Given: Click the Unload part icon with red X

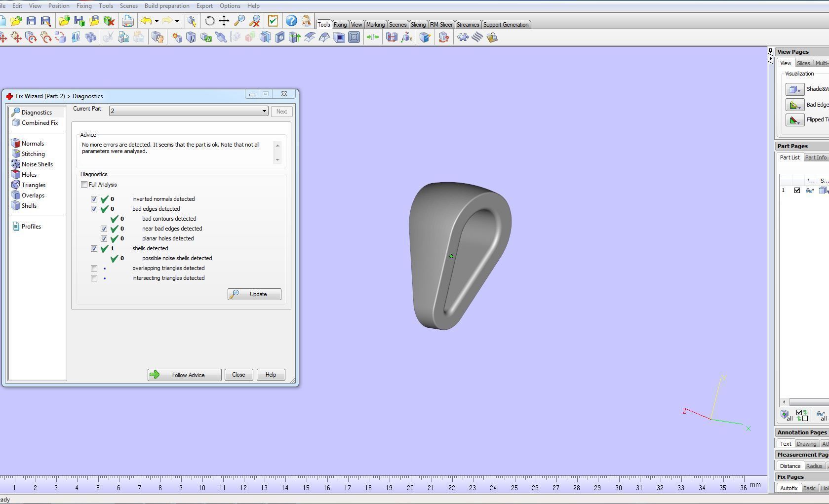Looking at the screenshot, I should pyautogui.click(x=109, y=21).
